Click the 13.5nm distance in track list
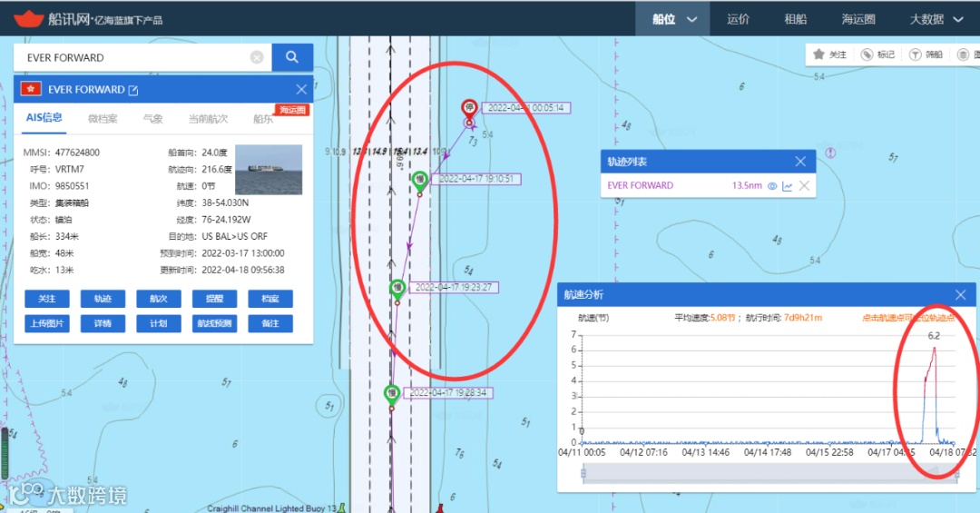The width and height of the screenshot is (980, 513). click(747, 186)
